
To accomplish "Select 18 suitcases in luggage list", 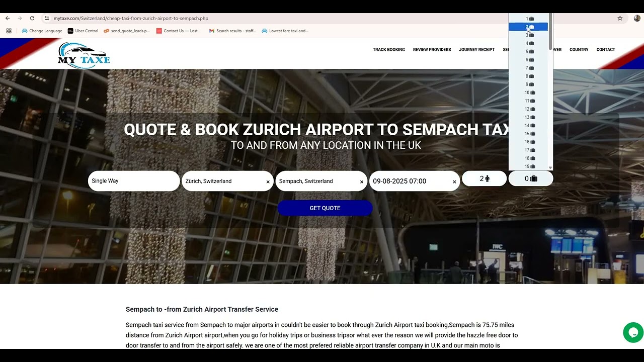I will click(528, 158).
